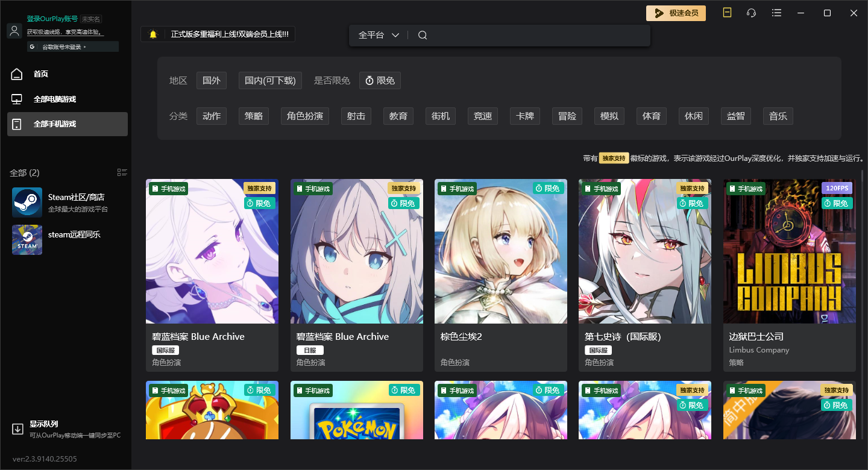Click the yellow bookmark icon in title bar
868x470 pixels.
point(727,13)
